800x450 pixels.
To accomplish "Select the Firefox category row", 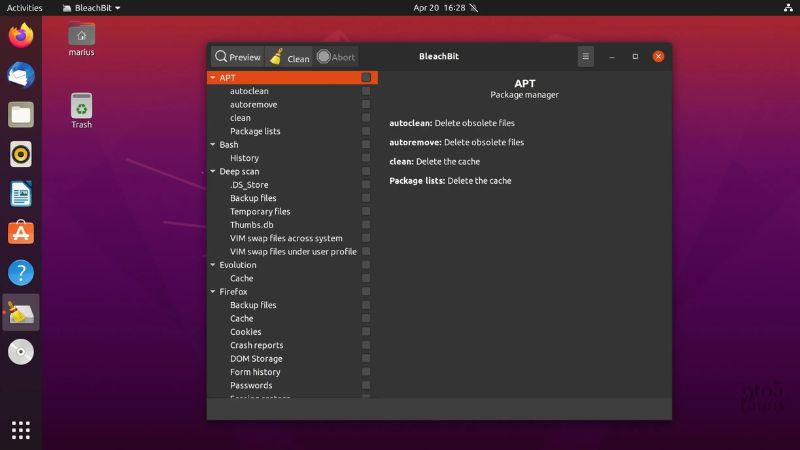I will tap(292, 291).
